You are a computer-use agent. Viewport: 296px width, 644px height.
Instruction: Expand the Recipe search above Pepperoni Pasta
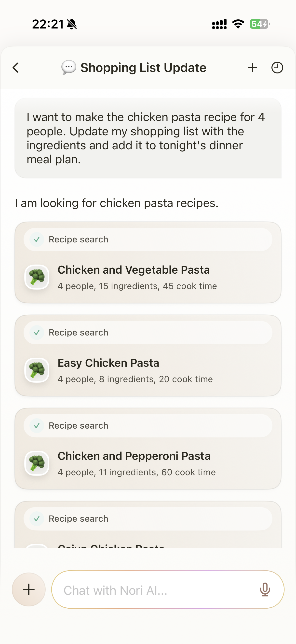pos(148,425)
